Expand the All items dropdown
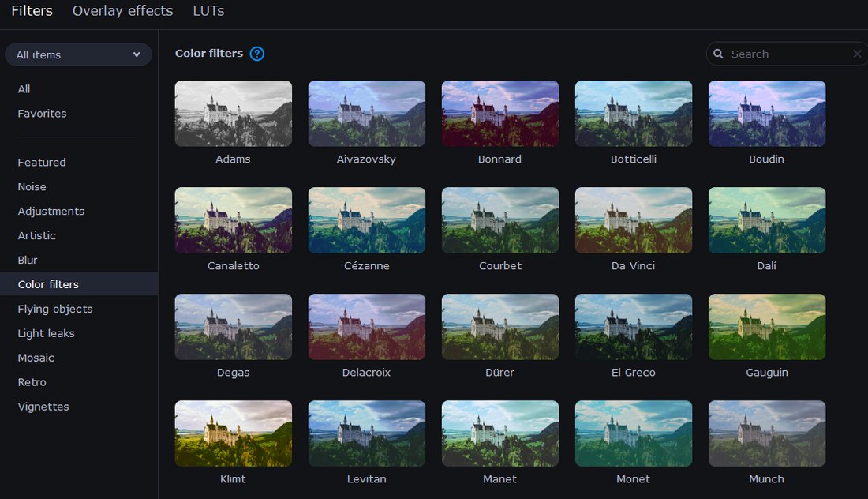Image resolution: width=868 pixels, height=499 pixels. tap(78, 54)
